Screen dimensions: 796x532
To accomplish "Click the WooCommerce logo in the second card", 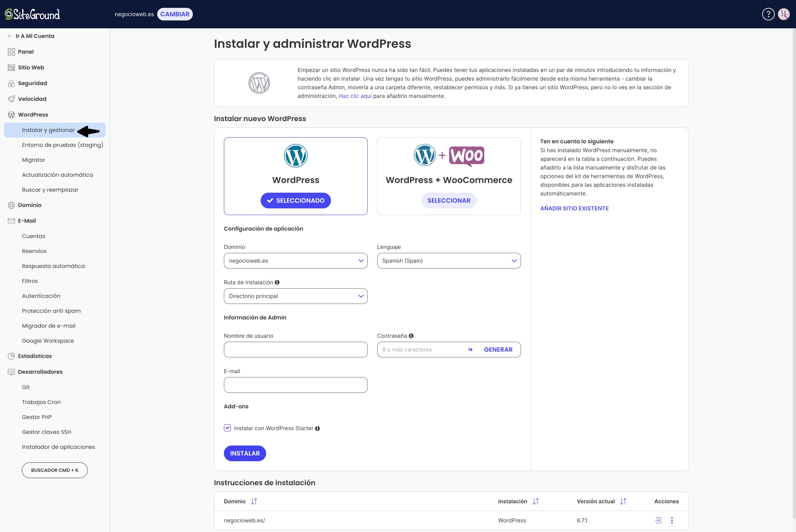I will [x=467, y=156].
